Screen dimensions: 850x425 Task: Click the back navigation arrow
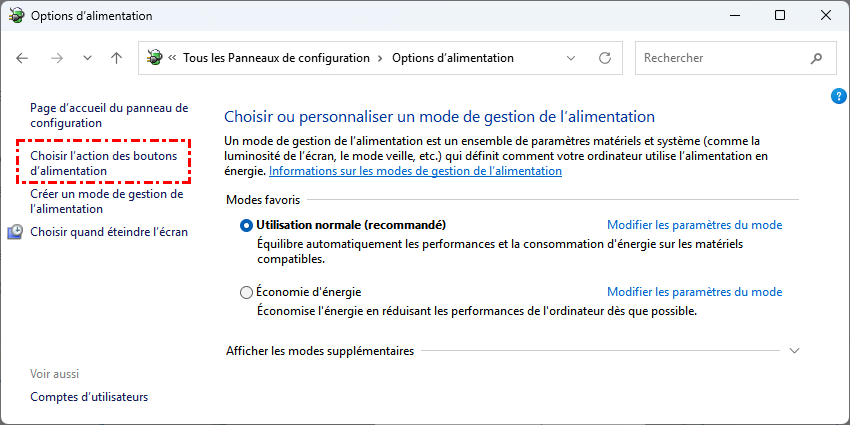(x=22, y=58)
